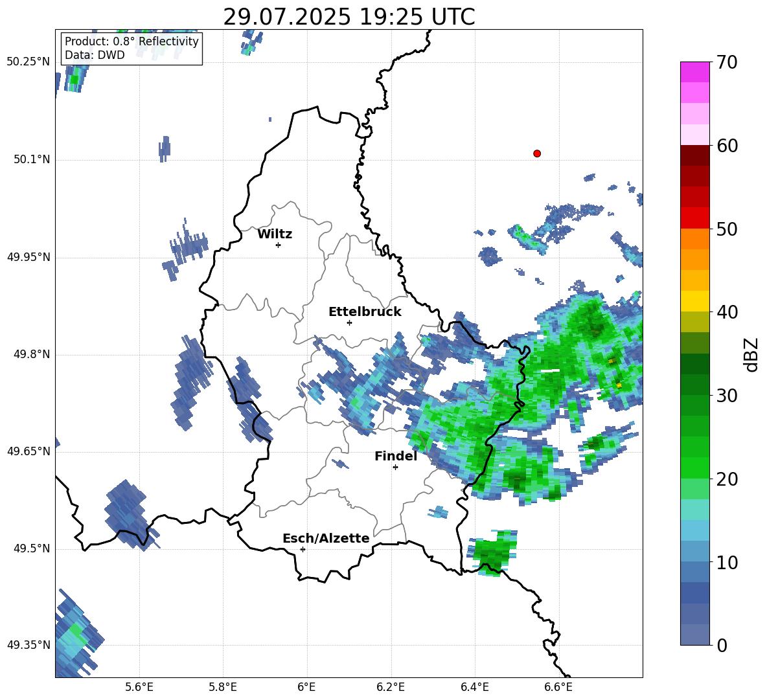
Task: Click the 50 value on the colorbar
Action: pos(726,229)
